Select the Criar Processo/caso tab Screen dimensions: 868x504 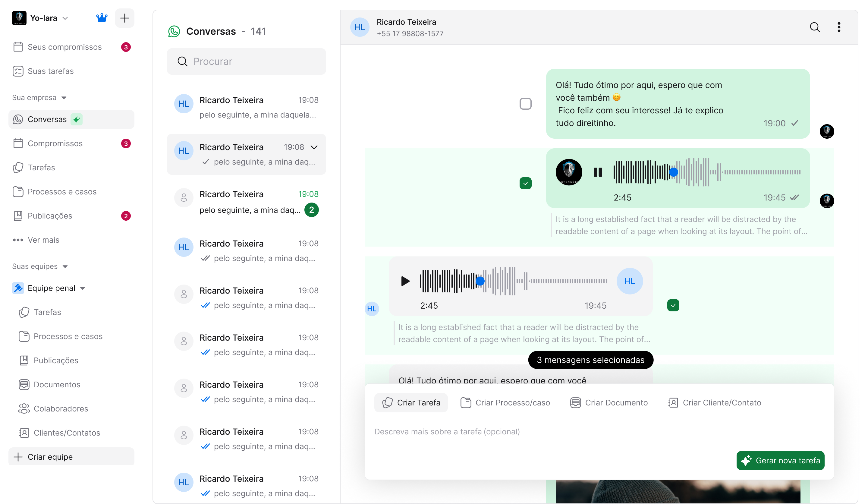(x=505, y=403)
